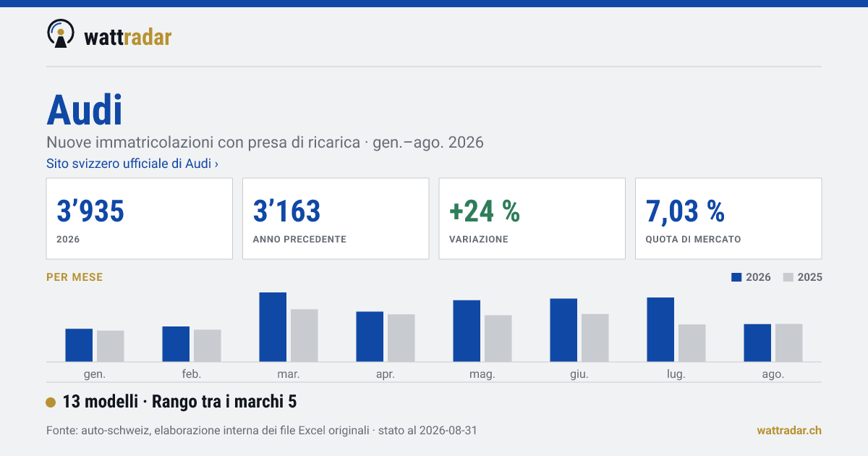Click the wattradar wordmark text

pyautogui.click(x=128, y=36)
